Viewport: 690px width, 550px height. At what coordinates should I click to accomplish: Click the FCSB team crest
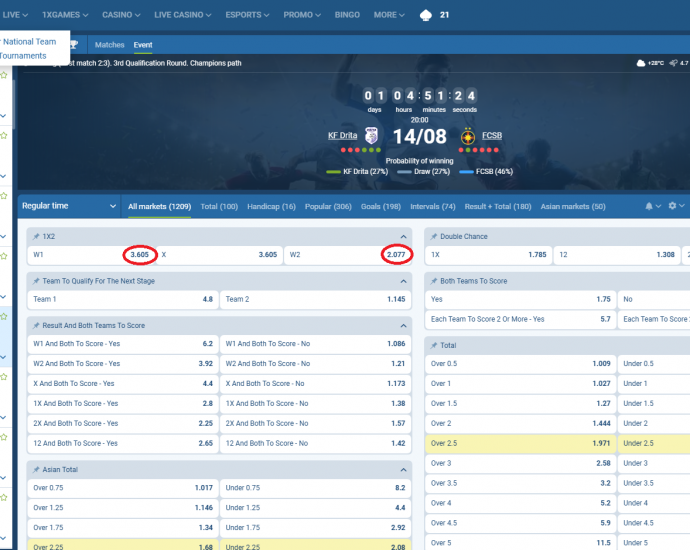point(468,136)
